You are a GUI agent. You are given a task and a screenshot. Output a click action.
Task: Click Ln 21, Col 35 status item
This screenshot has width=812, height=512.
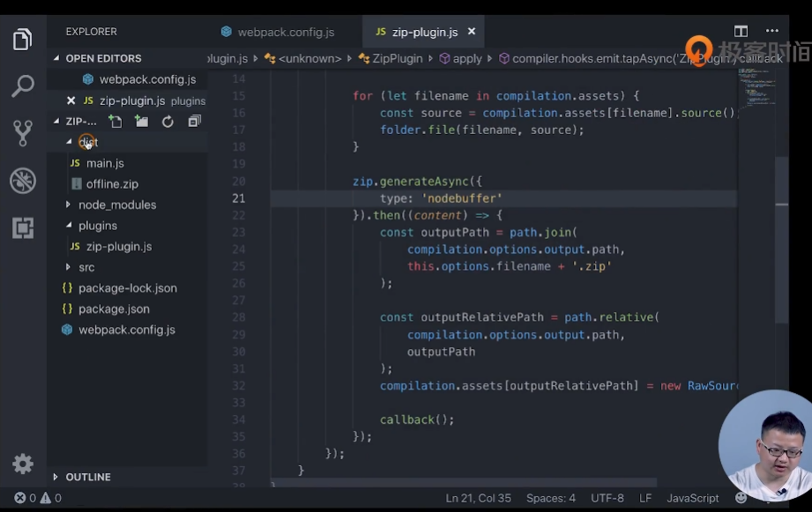click(x=479, y=498)
